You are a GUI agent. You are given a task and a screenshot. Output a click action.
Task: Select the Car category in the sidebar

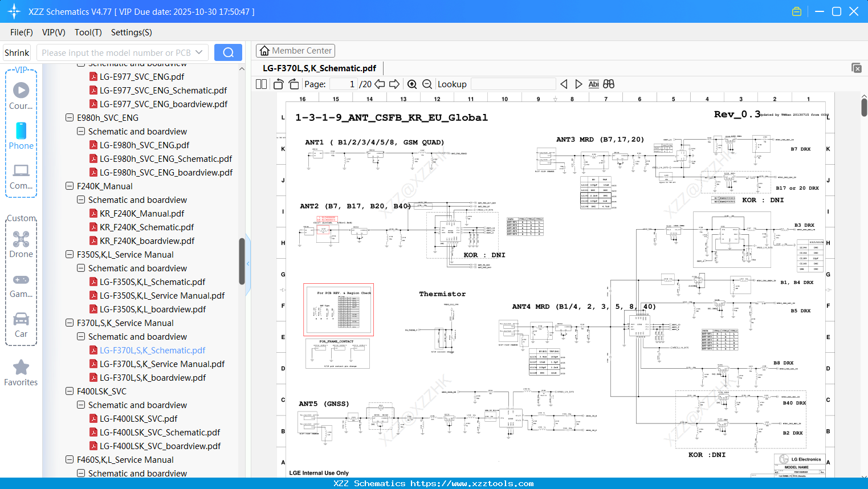pyautogui.click(x=21, y=322)
